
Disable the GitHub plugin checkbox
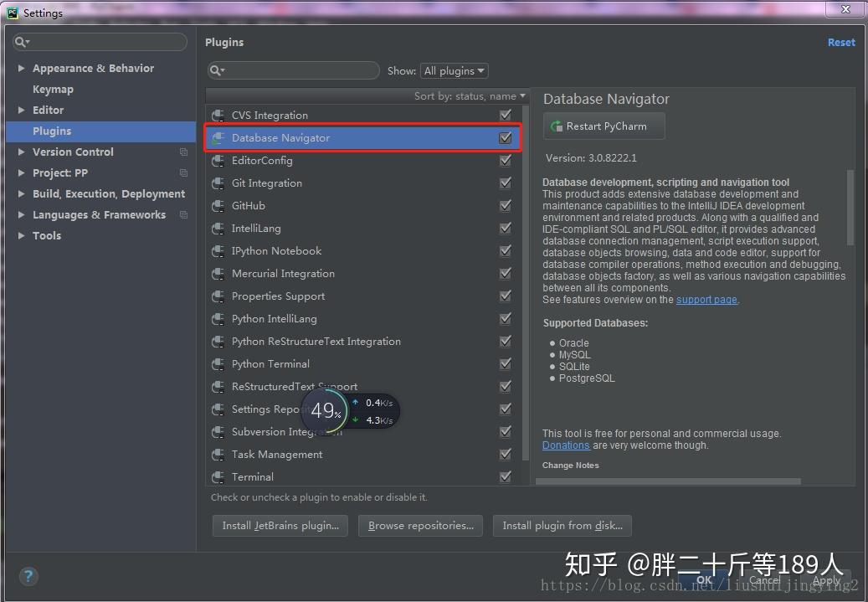pos(505,205)
